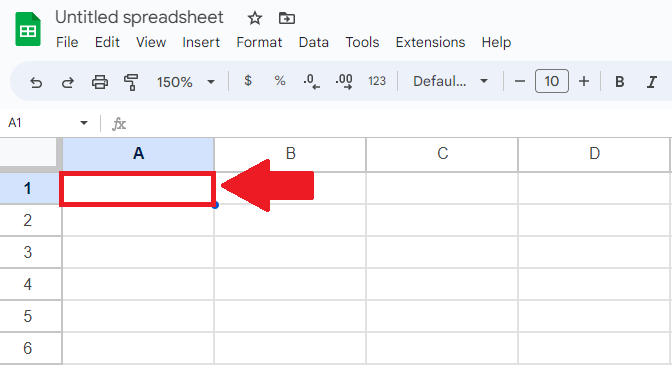
Task: Toggle Bold formatting
Action: 620,82
